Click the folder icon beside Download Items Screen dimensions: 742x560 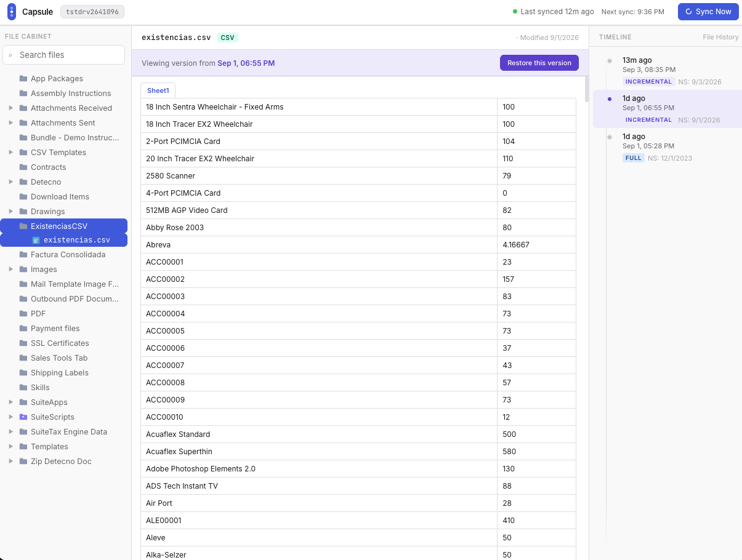(x=23, y=197)
